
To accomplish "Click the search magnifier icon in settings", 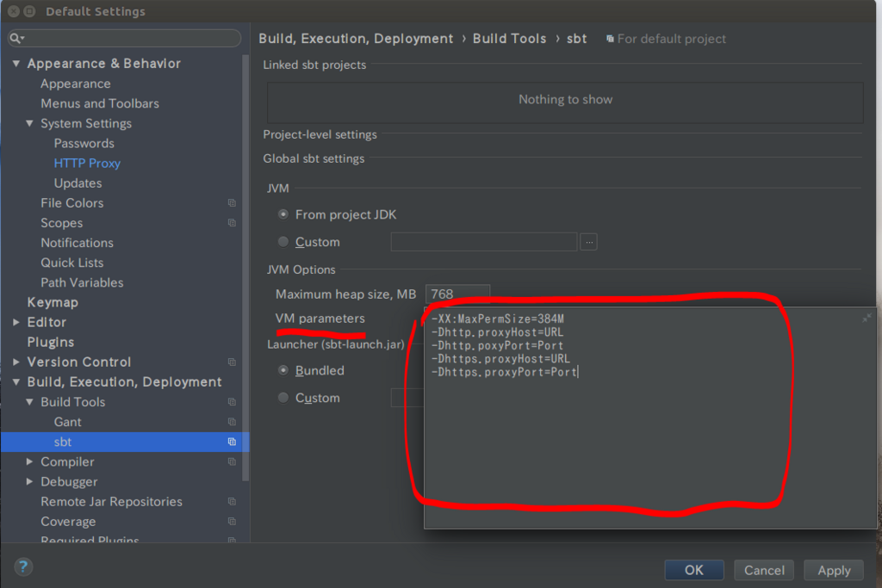I will click(x=16, y=38).
